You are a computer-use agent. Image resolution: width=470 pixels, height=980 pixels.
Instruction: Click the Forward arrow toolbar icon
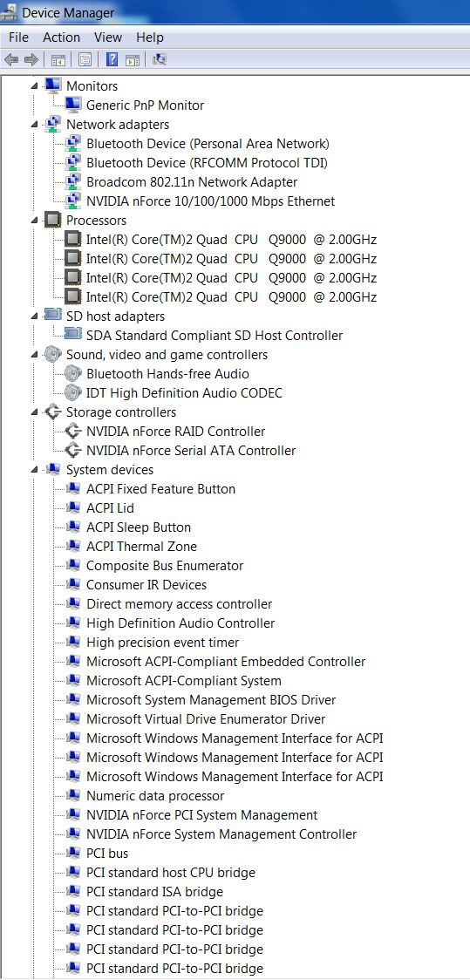tap(31, 59)
